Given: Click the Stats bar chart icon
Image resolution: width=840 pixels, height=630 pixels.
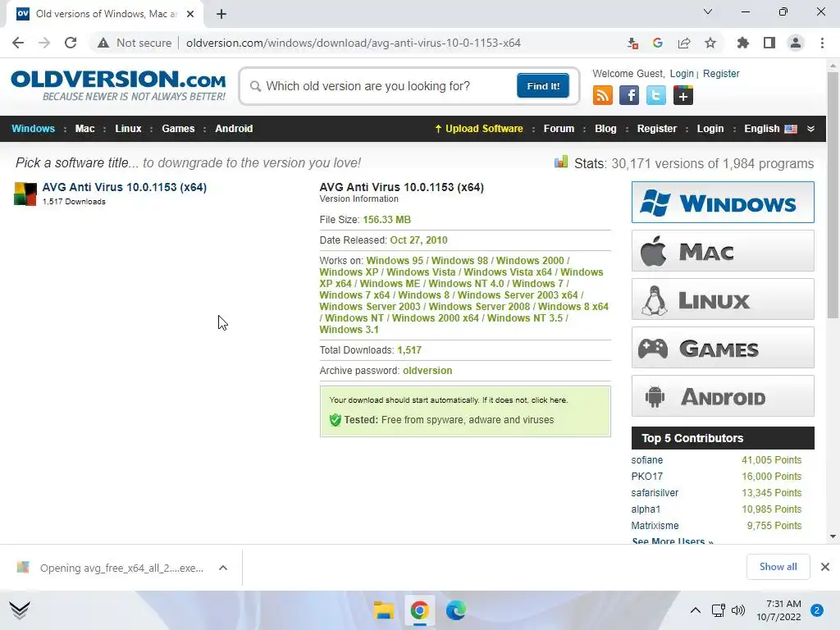Looking at the screenshot, I should point(561,162).
